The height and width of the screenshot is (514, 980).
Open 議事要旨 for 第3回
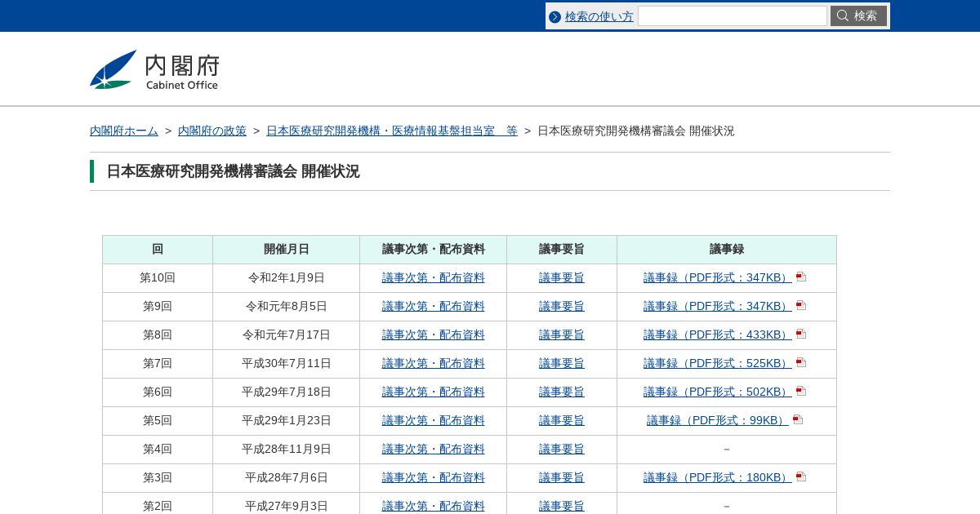point(562,477)
